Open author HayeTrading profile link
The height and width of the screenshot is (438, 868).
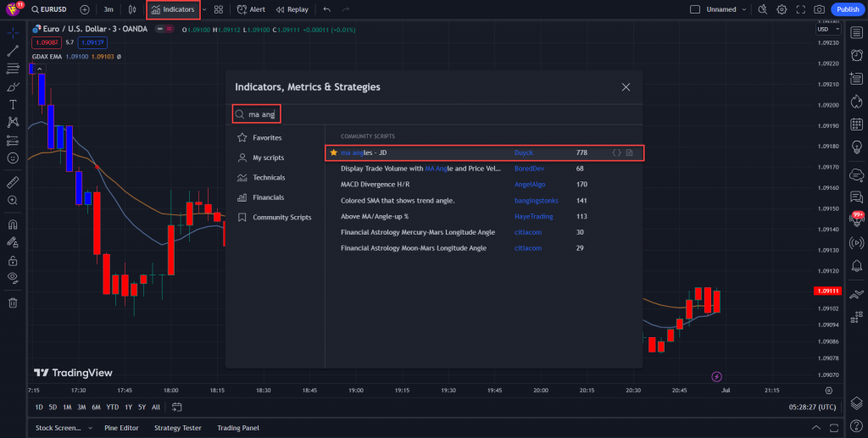[534, 216]
